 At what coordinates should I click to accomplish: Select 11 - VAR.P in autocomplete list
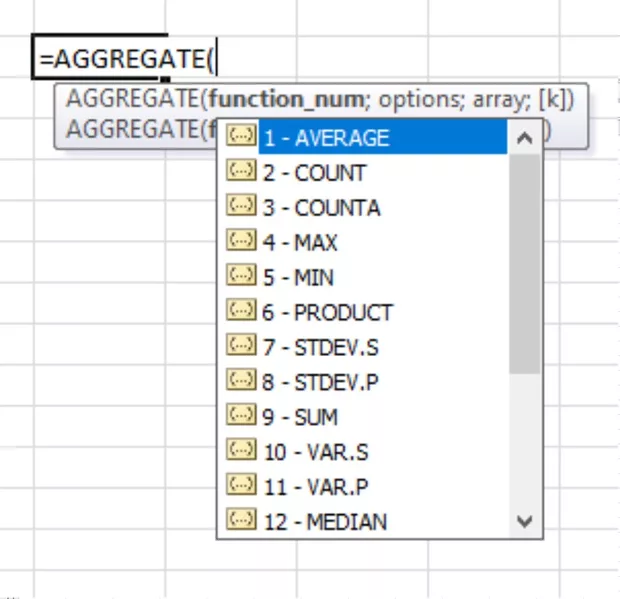[x=316, y=486]
